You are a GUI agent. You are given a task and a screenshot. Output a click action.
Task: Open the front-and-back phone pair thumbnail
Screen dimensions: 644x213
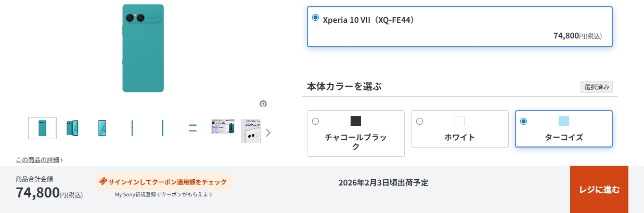pos(72,128)
